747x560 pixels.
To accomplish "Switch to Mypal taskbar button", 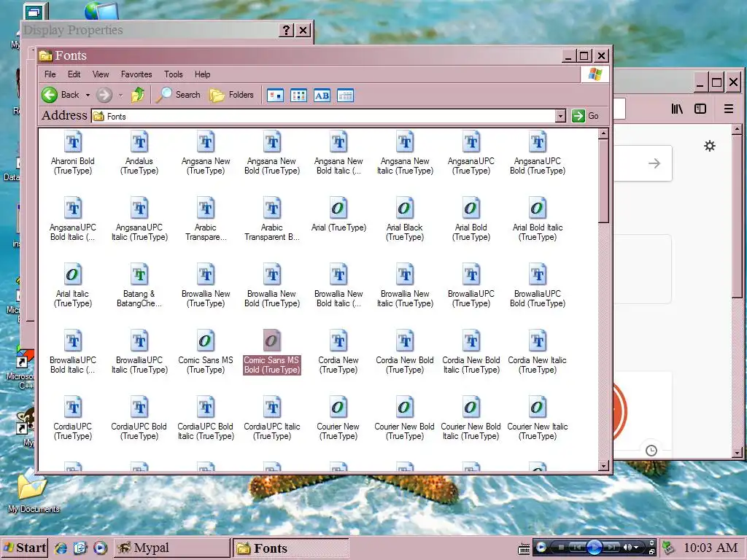I will (171, 548).
